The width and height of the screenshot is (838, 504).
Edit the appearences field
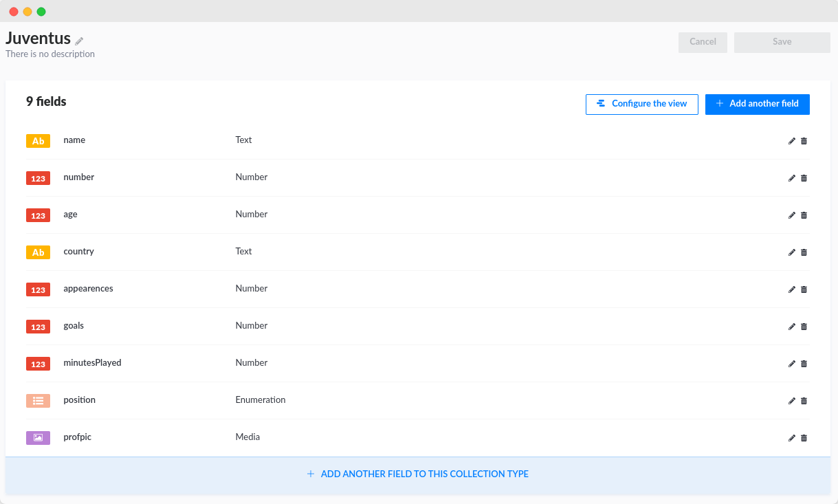[792, 289]
